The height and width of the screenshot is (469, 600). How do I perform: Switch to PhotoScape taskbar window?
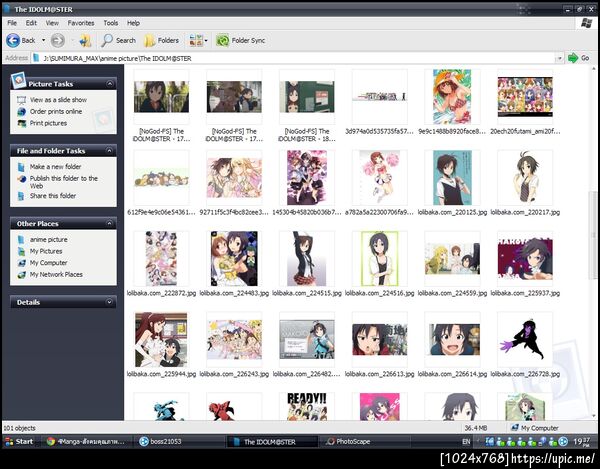tap(364, 441)
